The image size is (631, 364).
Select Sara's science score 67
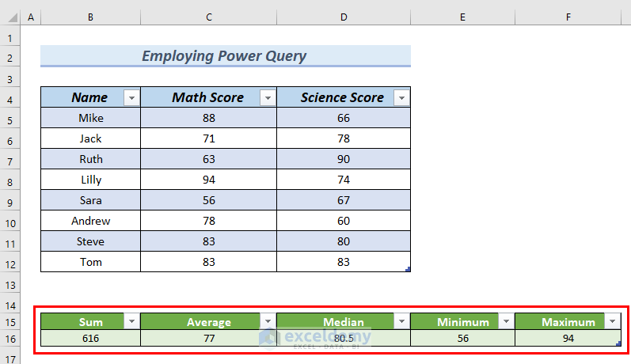(344, 200)
